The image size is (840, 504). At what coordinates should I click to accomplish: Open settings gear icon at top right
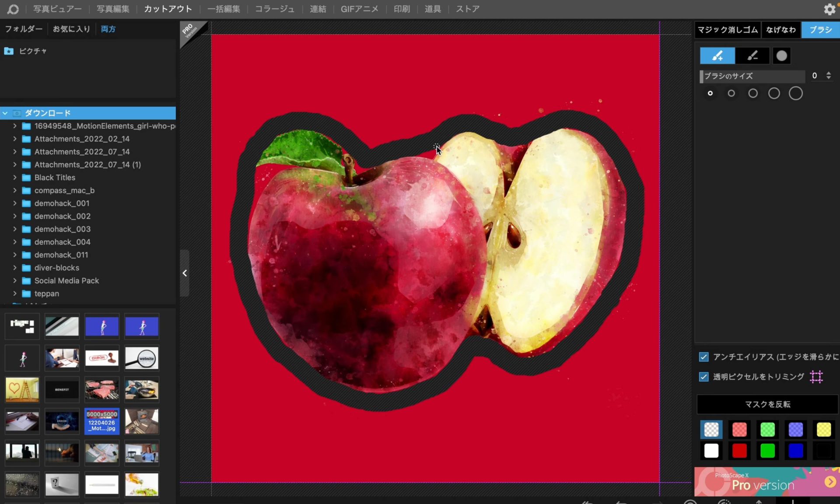pyautogui.click(x=829, y=9)
